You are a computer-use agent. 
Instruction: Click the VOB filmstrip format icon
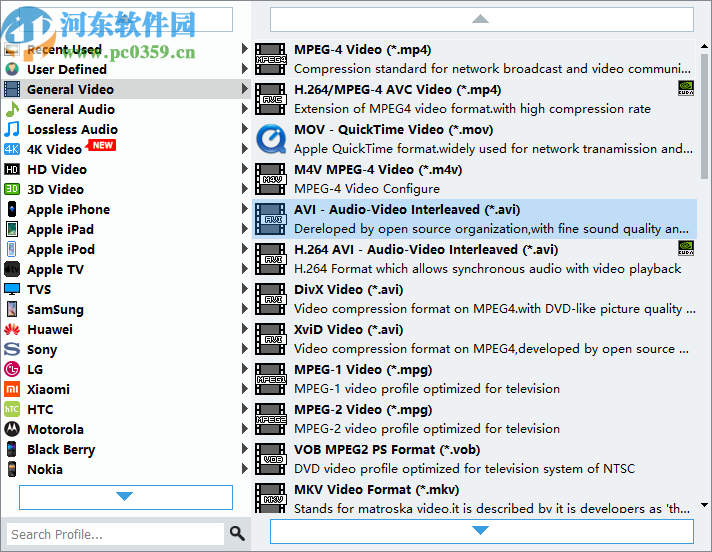(271, 459)
